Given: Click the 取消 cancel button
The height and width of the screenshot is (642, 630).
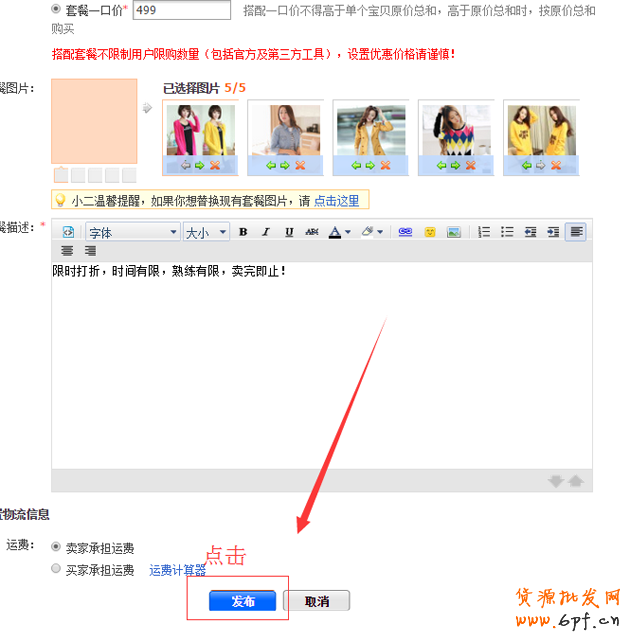Looking at the screenshot, I should coord(316,601).
